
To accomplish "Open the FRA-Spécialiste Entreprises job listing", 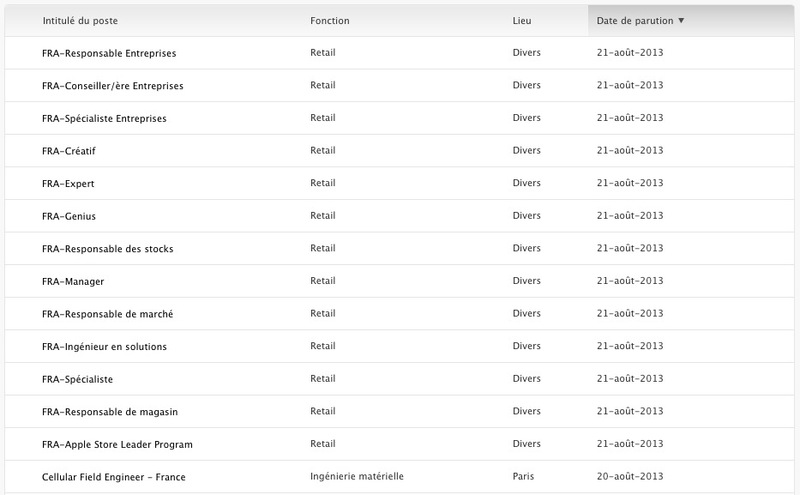I will tap(104, 118).
